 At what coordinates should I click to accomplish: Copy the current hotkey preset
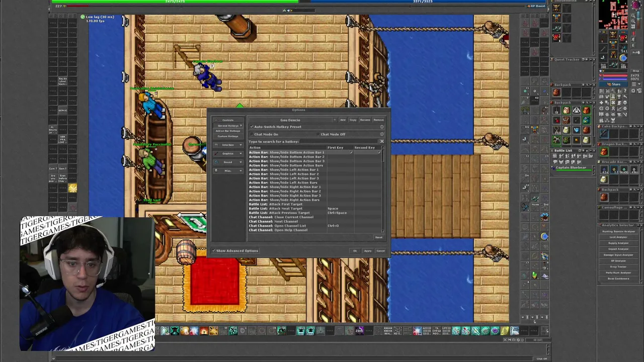coord(353,120)
